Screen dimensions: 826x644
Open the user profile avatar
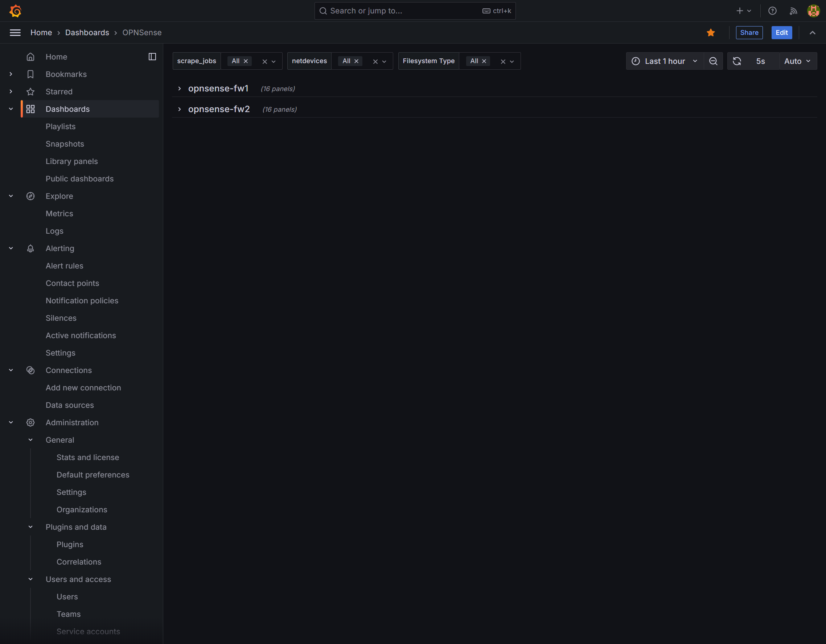coord(813,11)
